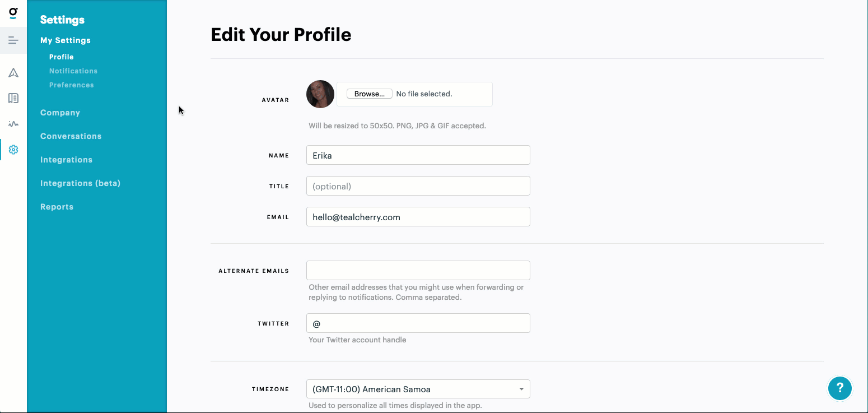Select Profile under My Settings
The height and width of the screenshot is (413, 868).
[x=62, y=57]
